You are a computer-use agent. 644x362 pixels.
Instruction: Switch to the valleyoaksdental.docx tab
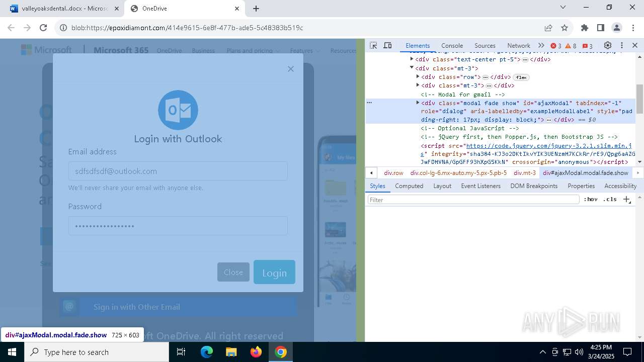pos(64,9)
